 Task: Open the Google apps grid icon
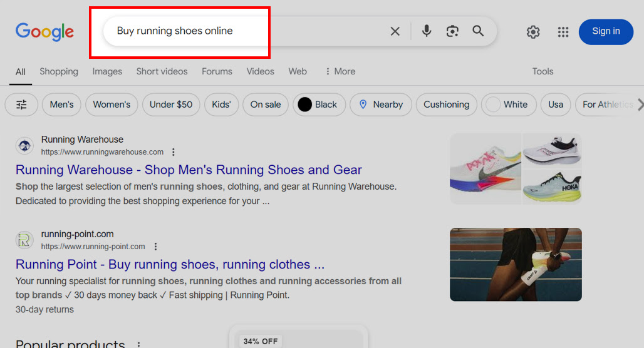click(x=563, y=32)
